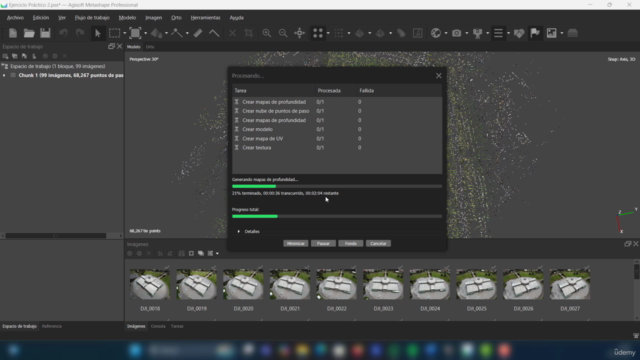Show tie points with the four-dots icon

(x=318, y=33)
